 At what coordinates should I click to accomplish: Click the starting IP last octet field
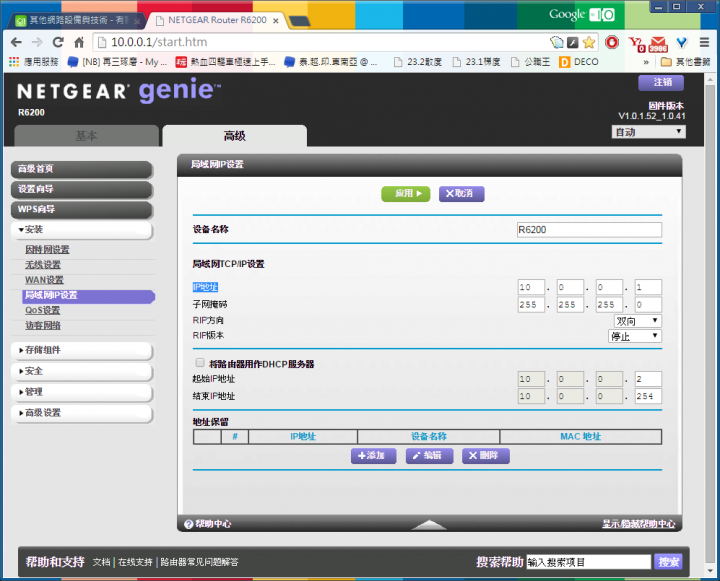click(648, 379)
